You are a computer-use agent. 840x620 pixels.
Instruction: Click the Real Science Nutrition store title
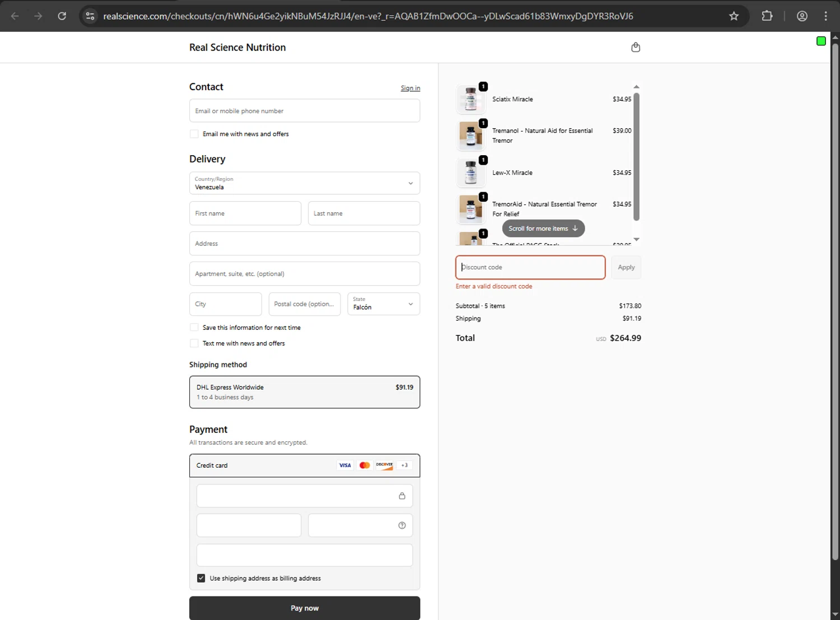point(237,48)
